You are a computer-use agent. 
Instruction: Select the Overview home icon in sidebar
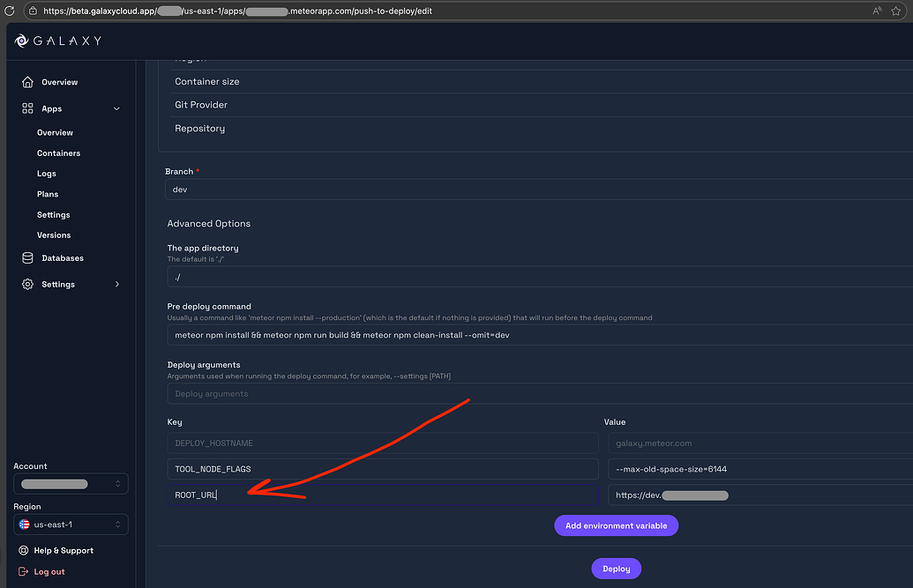[26, 82]
